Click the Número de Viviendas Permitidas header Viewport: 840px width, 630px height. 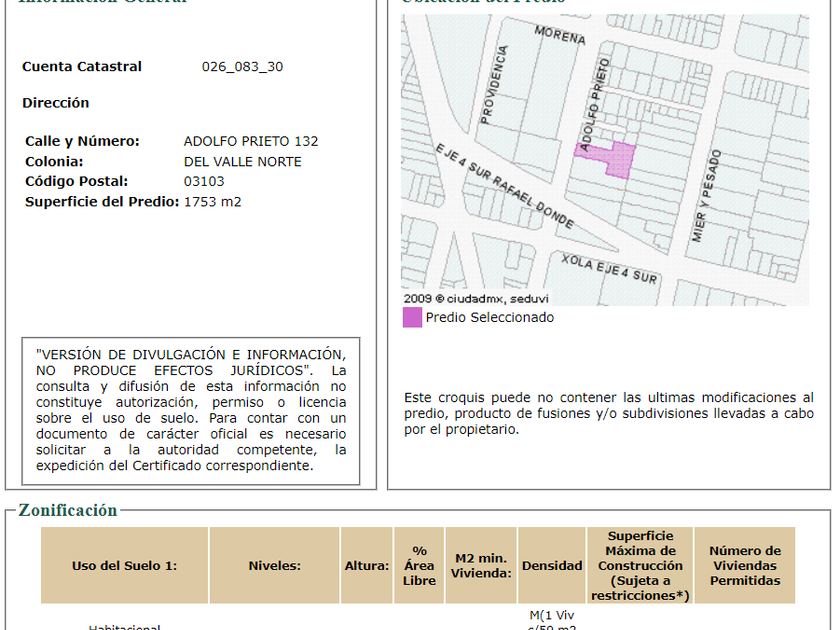(744, 565)
